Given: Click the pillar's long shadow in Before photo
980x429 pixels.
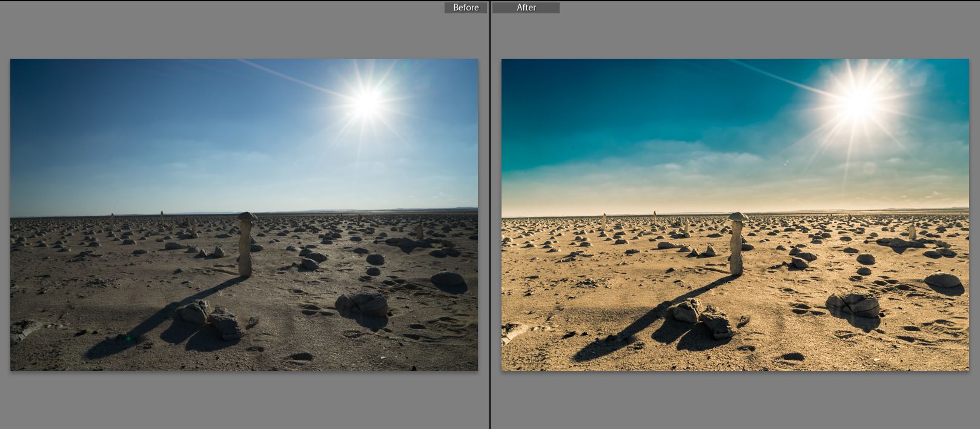Looking at the screenshot, I should (x=151, y=321).
